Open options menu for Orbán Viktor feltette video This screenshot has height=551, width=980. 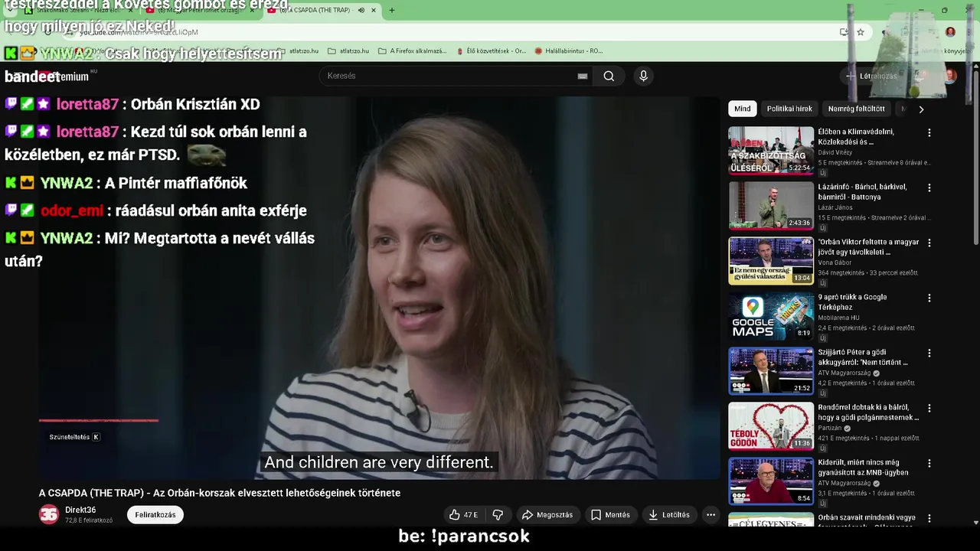[929, 243]
